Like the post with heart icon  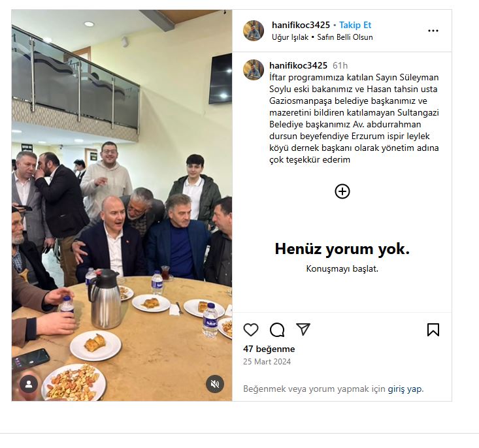click(x=251, y=330)
